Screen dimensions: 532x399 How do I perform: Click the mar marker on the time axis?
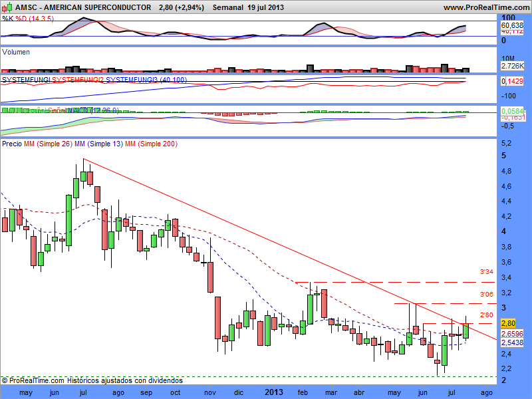[331, 393]
